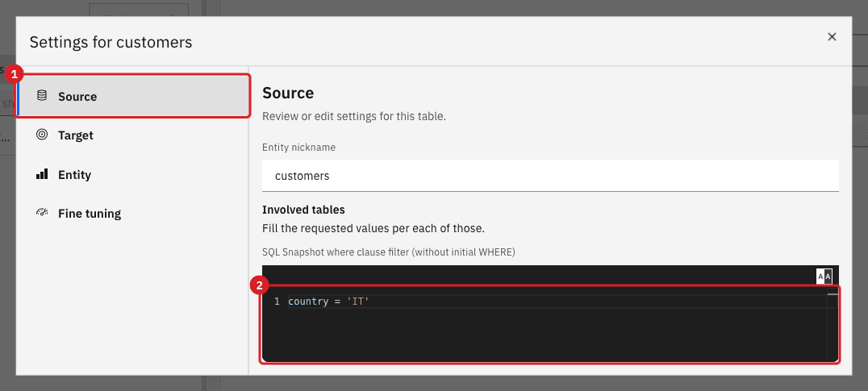Image resolution: width=868 pixels, height=391 pixels.
Task: Click line number 1 in the SQL editor
Action: (277, 302)
